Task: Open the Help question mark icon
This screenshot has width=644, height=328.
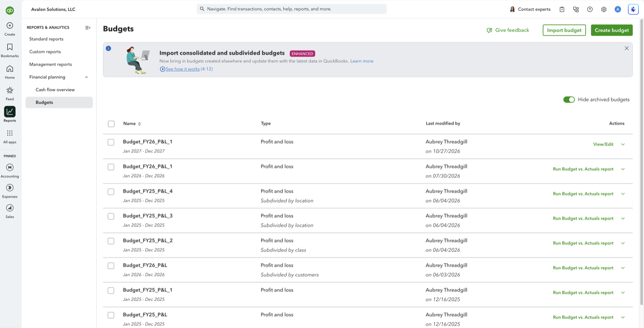Action: 590,9
